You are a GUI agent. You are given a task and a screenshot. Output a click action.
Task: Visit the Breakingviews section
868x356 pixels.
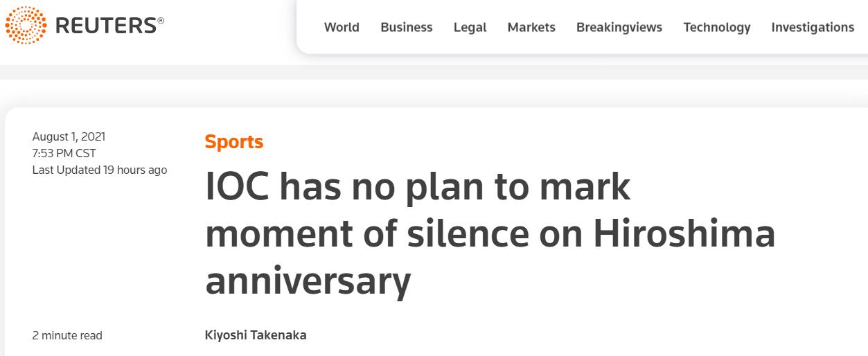[x=619, y=28]
